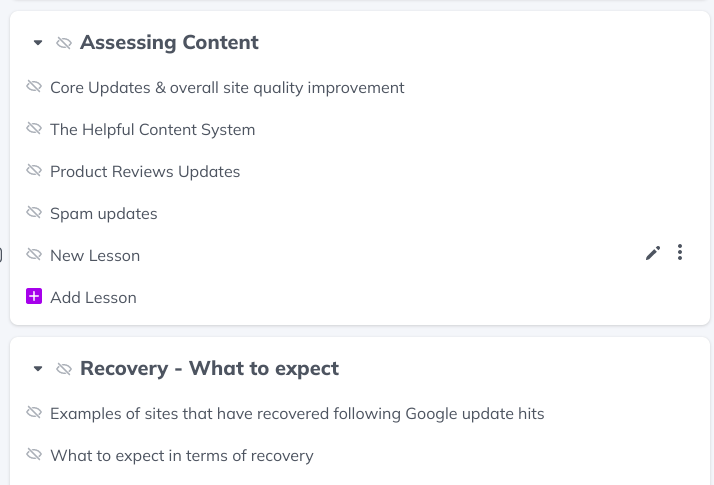Viewport: 714px width, 485px height.
Task: Click hidden-eye icon beside Product Reviews Updates
Action: 34,170
